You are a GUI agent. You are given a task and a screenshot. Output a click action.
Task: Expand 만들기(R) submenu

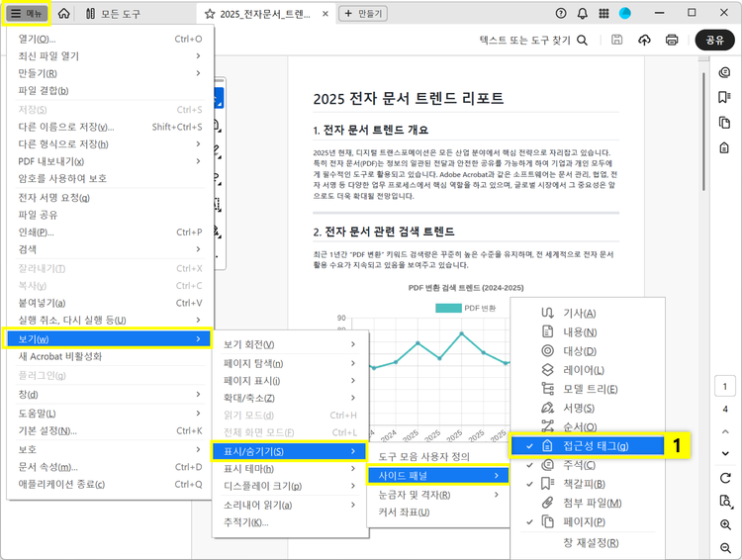pos(110,73)
